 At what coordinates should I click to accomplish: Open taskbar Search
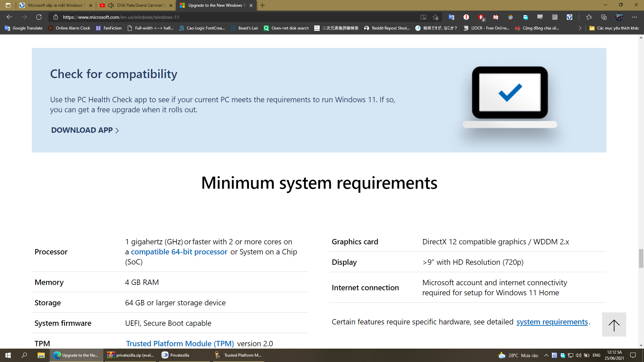pyautogui.click(x=24, y=355)
